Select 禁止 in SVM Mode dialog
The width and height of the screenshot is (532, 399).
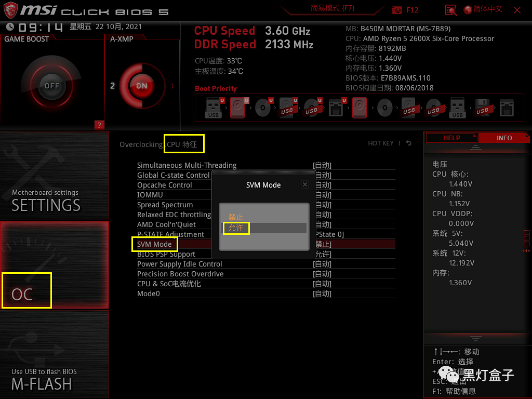click(x=236, y=217)
